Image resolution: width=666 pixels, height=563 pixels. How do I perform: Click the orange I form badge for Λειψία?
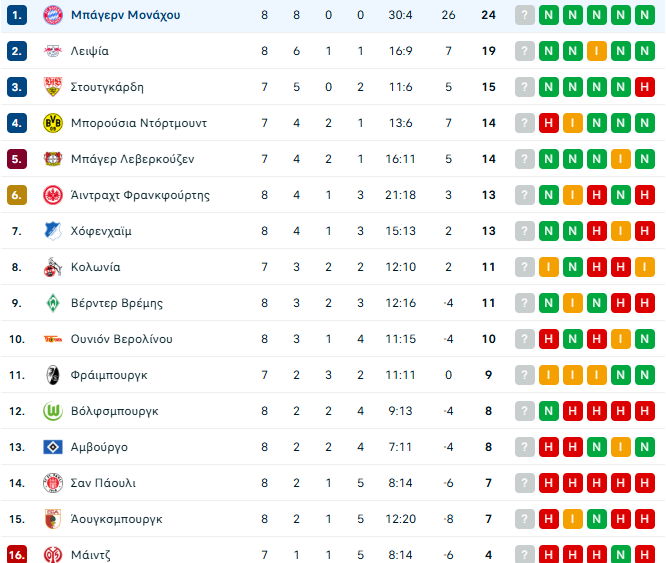[x=597, y=51]
